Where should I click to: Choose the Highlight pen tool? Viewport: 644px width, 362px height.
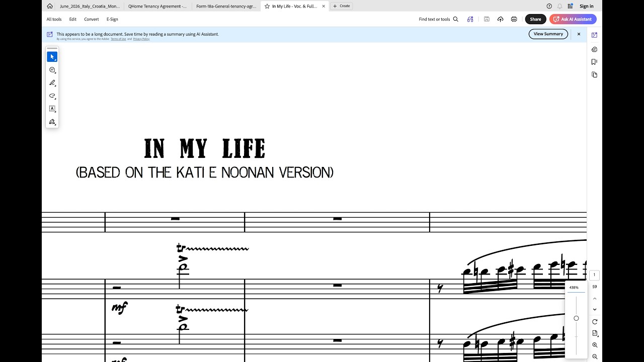pos(52,83)
